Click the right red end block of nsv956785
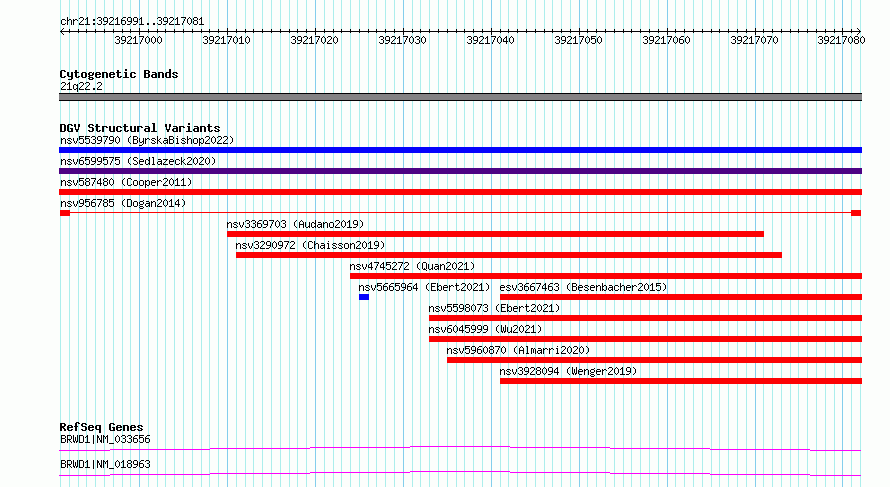Screen dimensions: 890x487 pos(856,213)
